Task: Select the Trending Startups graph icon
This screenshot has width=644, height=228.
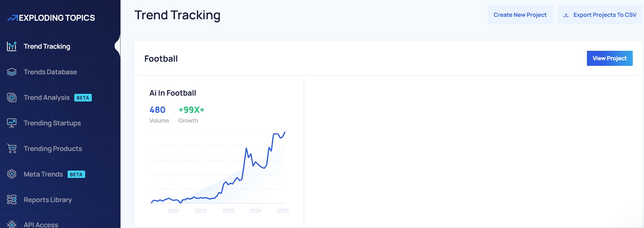Action: 12,123
